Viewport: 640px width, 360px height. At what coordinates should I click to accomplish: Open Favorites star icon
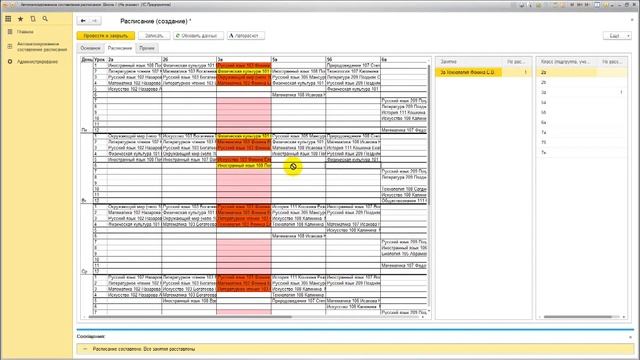point(20,19)
